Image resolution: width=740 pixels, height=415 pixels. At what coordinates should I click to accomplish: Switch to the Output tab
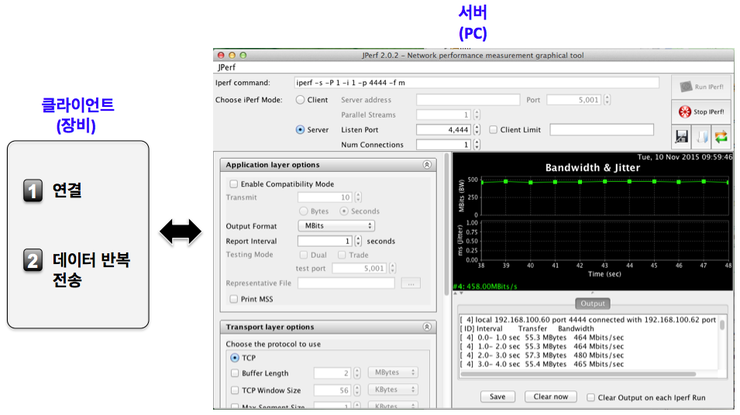[x=594, y=302]
